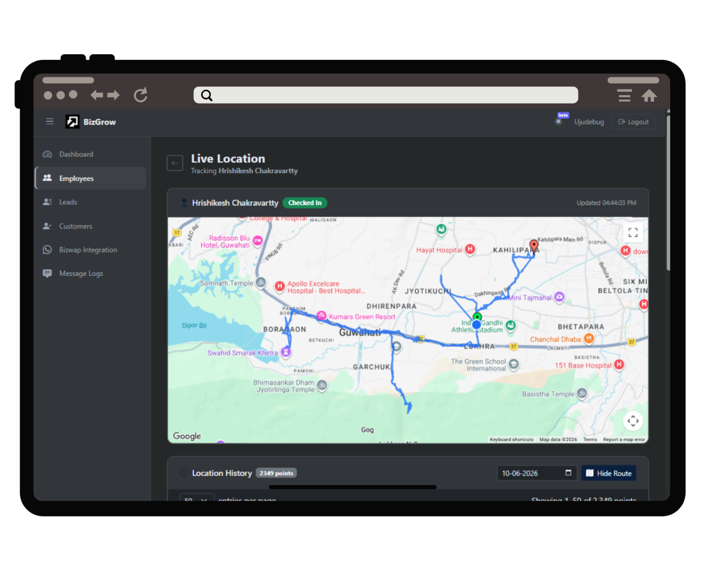The image size is (702, 588).
Task: Toggle fullscreen view of the map
Action: [x=633, y=233]
